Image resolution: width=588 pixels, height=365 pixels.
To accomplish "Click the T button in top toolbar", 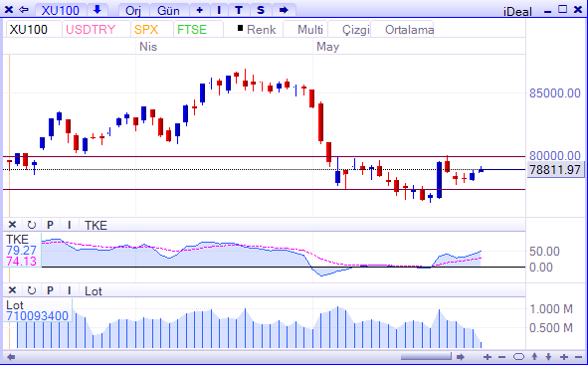I will (x=239, y=10).
